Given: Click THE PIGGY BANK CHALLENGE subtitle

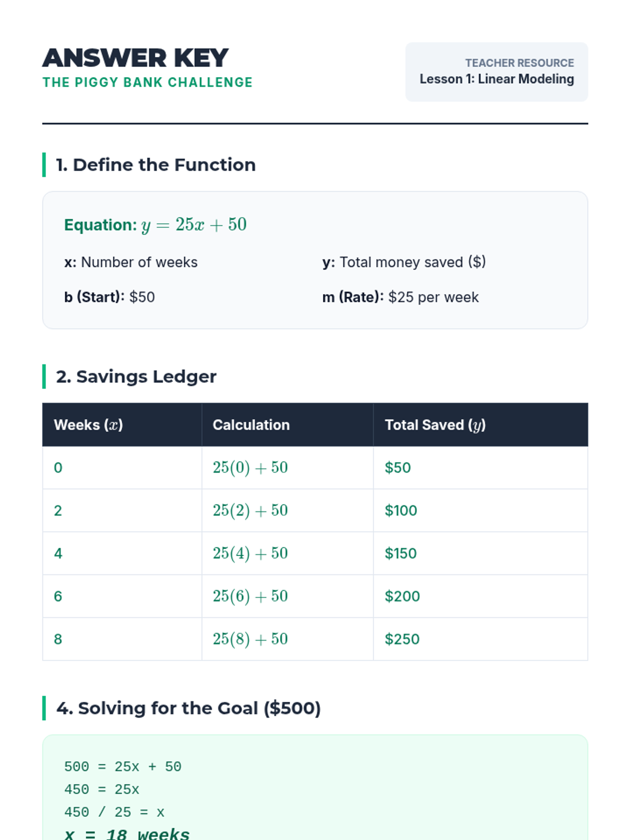Looking at the screenshot, I should (148, 82).
